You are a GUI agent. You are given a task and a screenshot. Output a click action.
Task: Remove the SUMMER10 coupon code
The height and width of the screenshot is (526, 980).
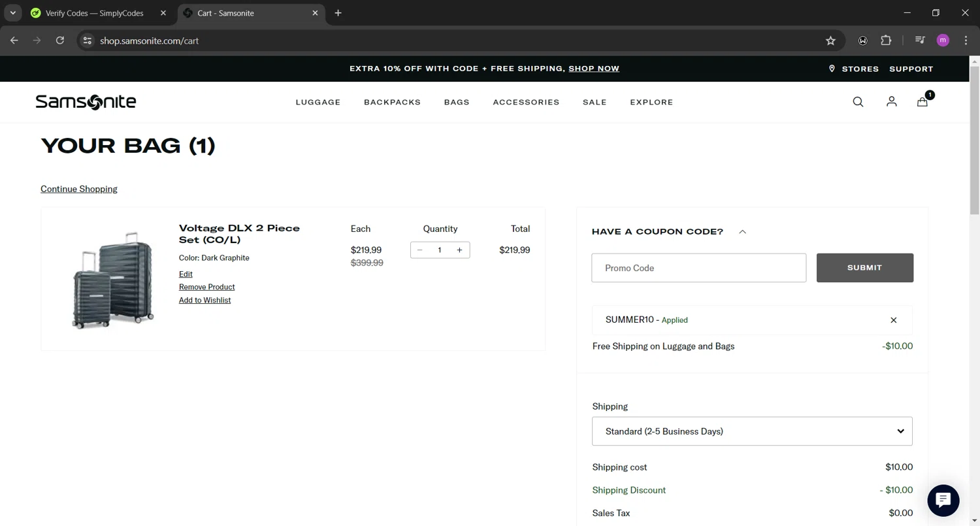pyautogui.click(x=893, y=320)
